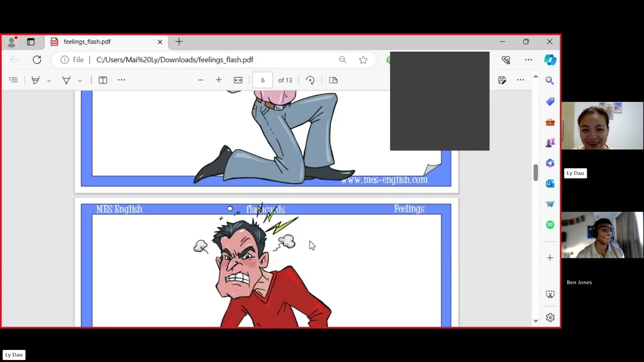Viewport: 644px width, 362px height.
Task: Open Browser essentials heart icon
Action: tap(506, 60)
